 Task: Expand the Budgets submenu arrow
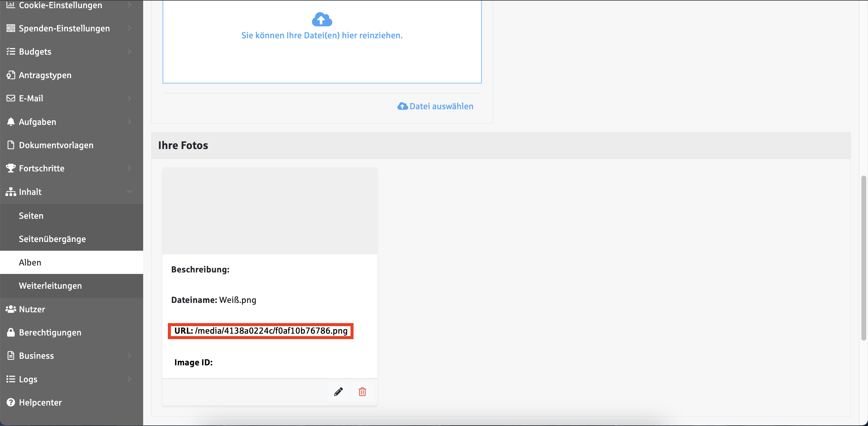pos(129,51)
